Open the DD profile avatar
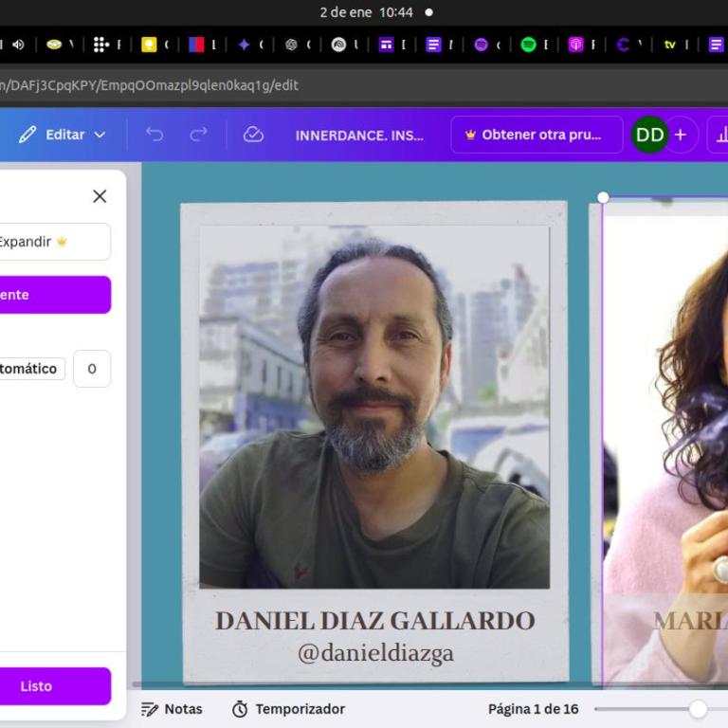The width and height of the screenshot is (728, 728). point(649,135)
